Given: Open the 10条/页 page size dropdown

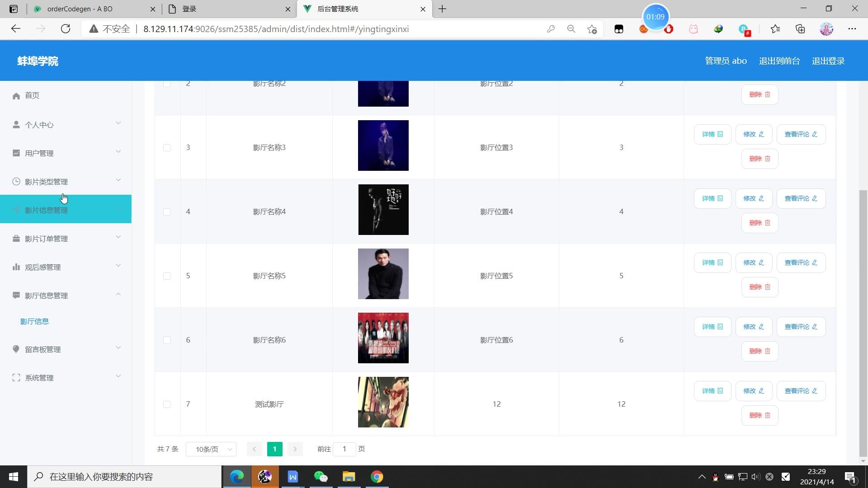Looking at the screenshot, I should pos(211,449).
